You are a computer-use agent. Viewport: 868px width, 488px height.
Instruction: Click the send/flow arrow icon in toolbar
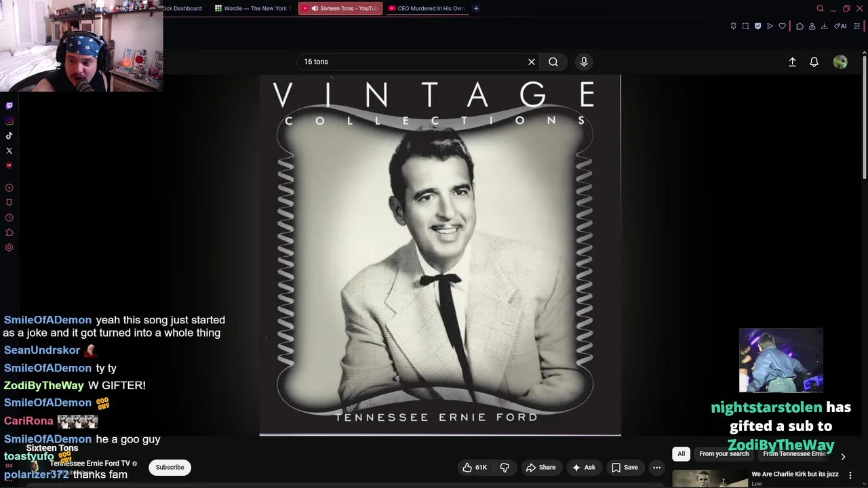pyautogui.click(x=770, y=26)
